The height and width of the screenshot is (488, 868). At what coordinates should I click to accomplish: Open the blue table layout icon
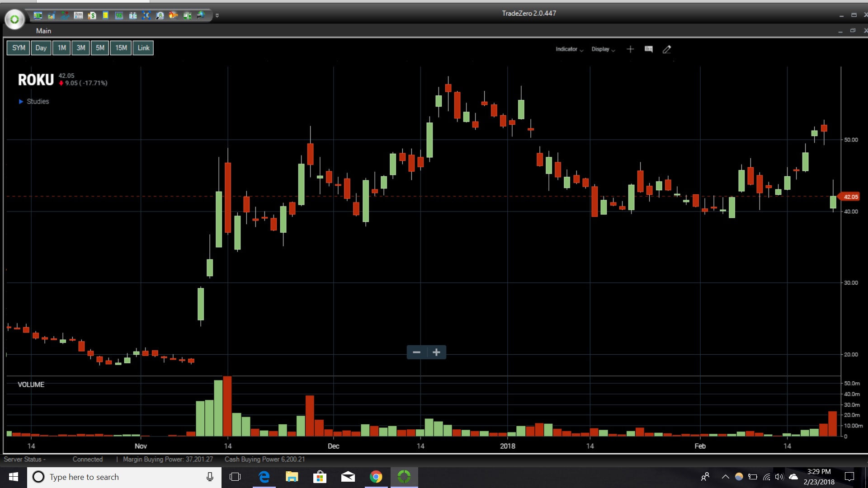[133, 15]
